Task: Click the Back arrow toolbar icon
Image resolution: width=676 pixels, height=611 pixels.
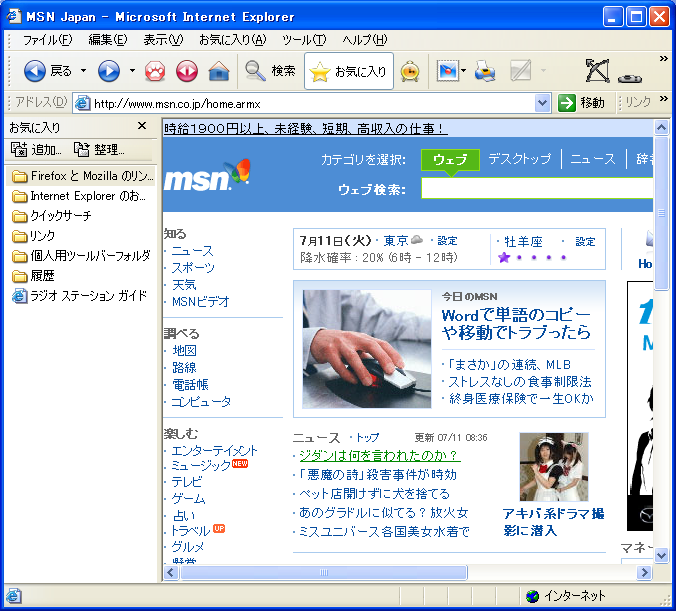Action: tap(34, 71)
